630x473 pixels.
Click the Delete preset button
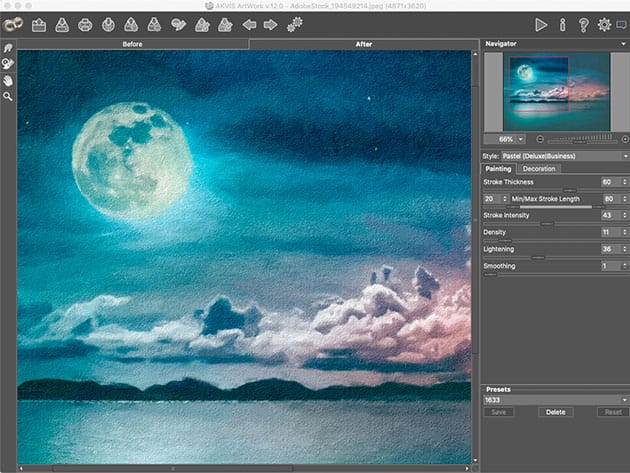[555, 412]
